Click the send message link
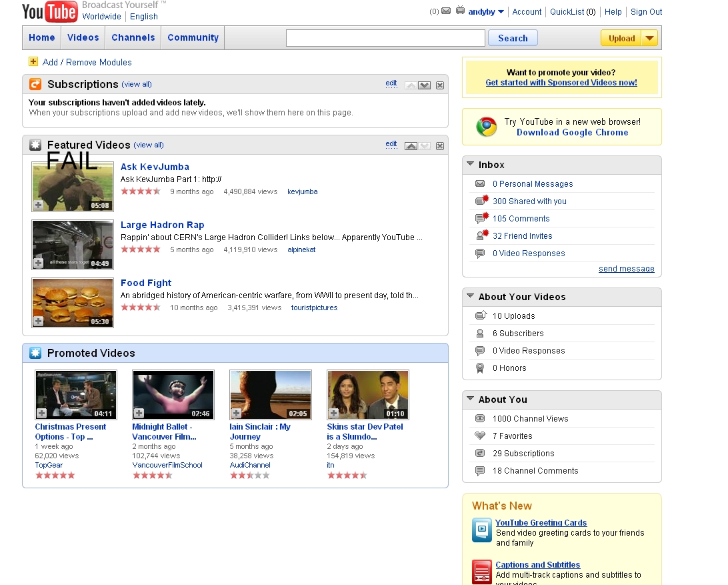728x585 pixels. point(626,269)
